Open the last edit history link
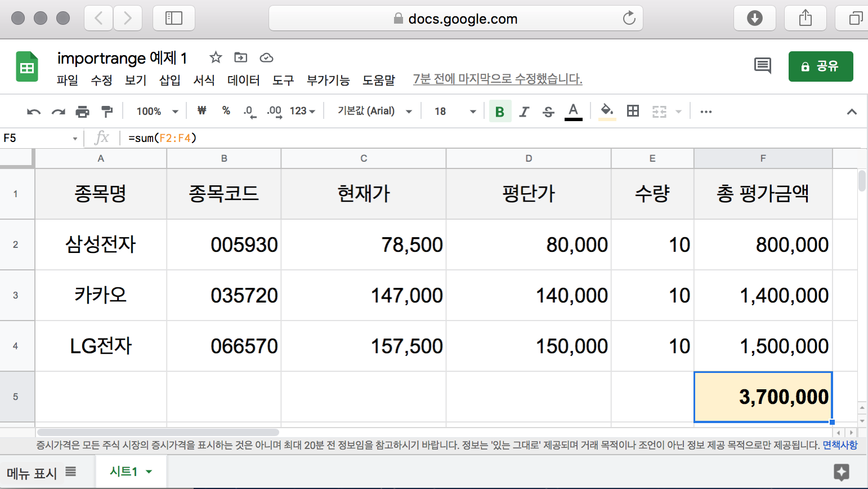The height and width of the screenshot is (489, 868). (498, 79)
